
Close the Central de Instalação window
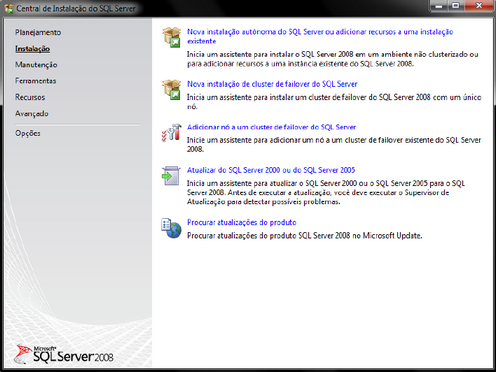point(479,6)
